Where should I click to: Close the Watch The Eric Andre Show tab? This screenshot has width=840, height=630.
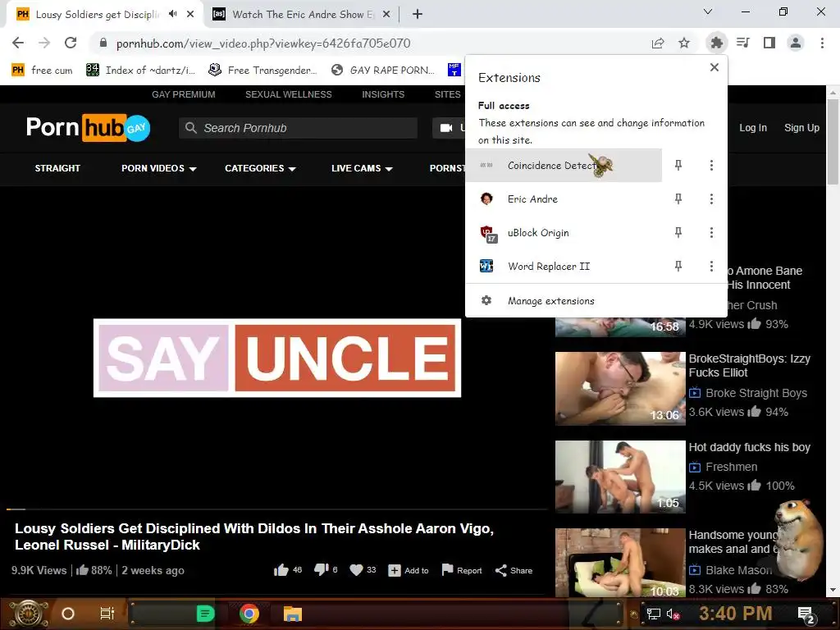point(386,15)
